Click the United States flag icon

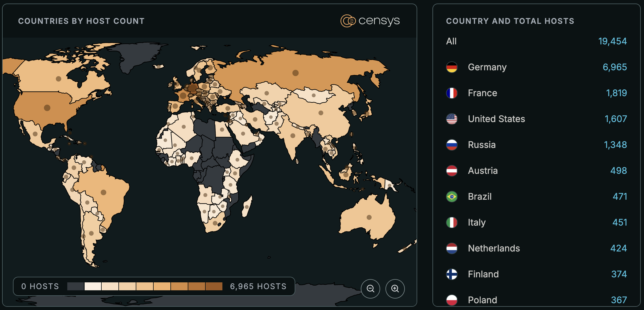pos(452,119)
